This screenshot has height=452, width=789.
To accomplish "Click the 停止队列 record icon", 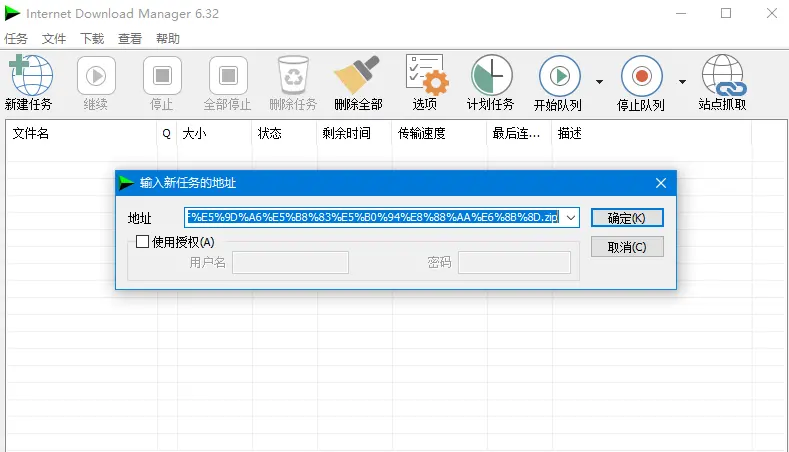I will [641, 76].
